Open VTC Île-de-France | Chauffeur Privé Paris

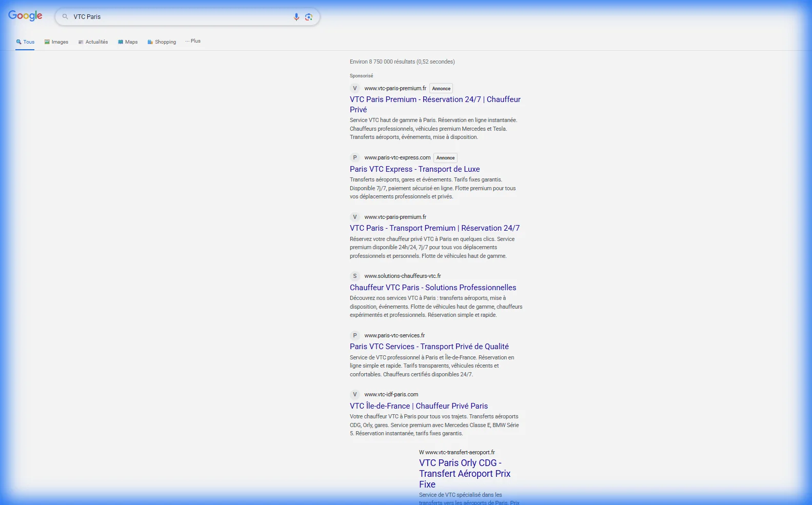[419, 406]
